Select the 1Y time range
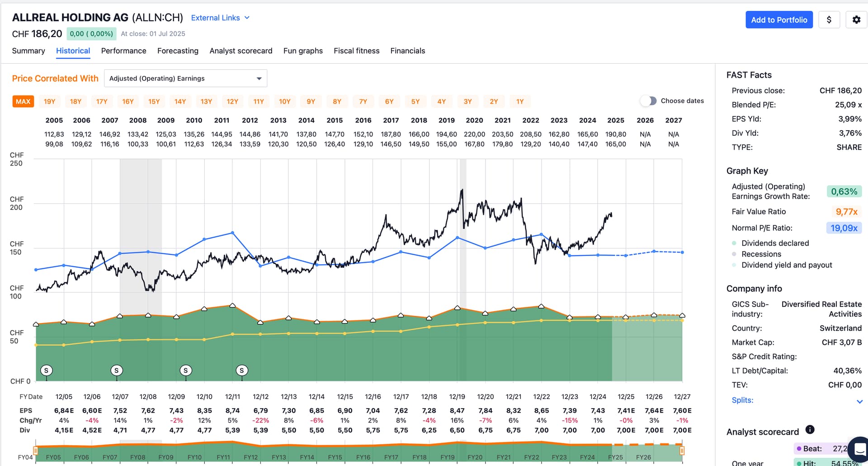 [x=520, y=101]
